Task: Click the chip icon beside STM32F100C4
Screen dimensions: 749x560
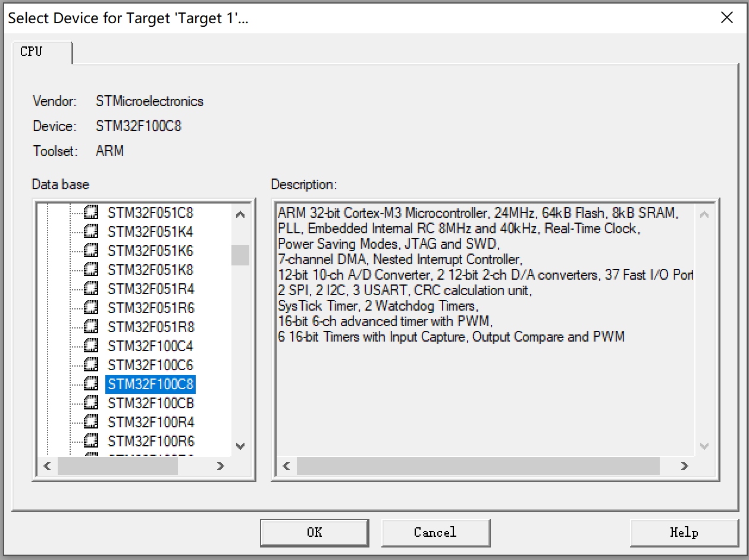Action: [x=92, y=346]
